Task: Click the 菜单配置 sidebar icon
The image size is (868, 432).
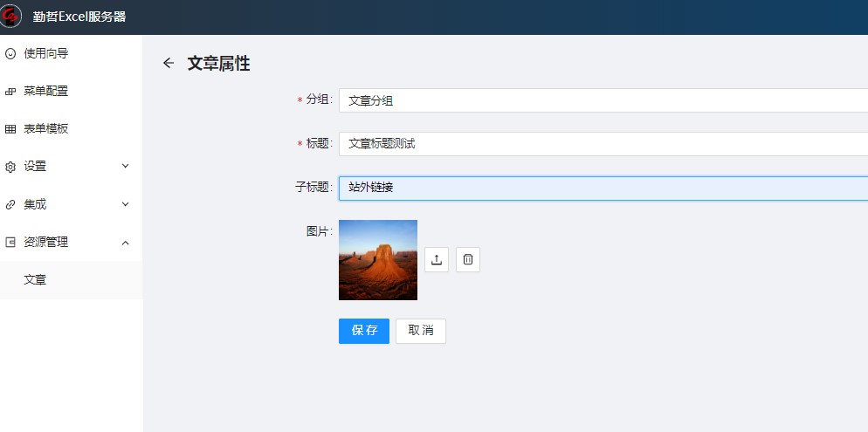Action: [10, 91]
